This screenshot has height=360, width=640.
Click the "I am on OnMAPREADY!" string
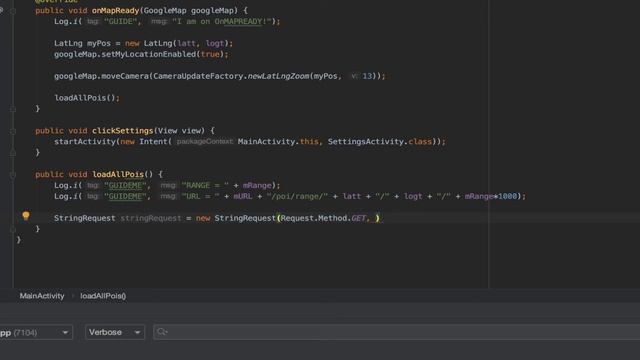tap(222, 22)
